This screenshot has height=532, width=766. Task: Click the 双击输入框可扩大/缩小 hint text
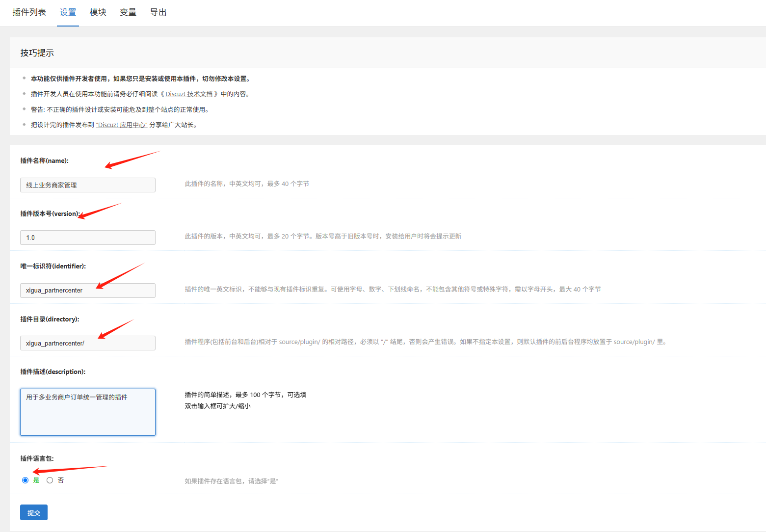tap(217, 406)
